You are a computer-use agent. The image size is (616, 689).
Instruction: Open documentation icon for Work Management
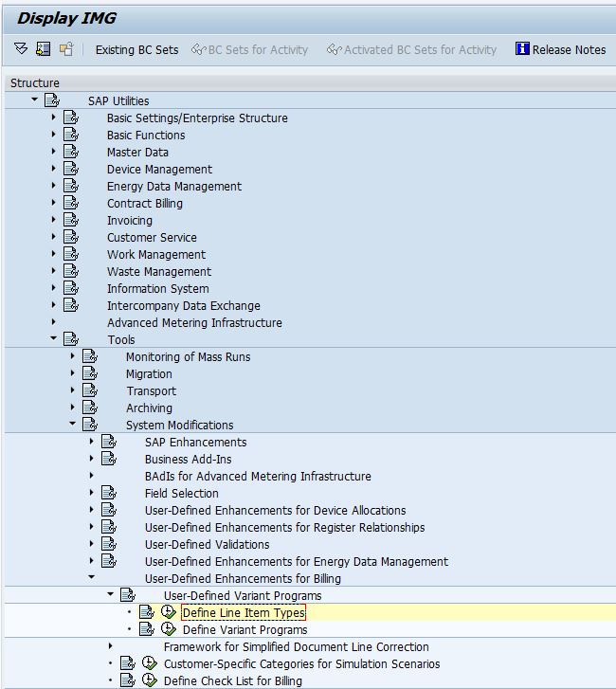[71, 254]
